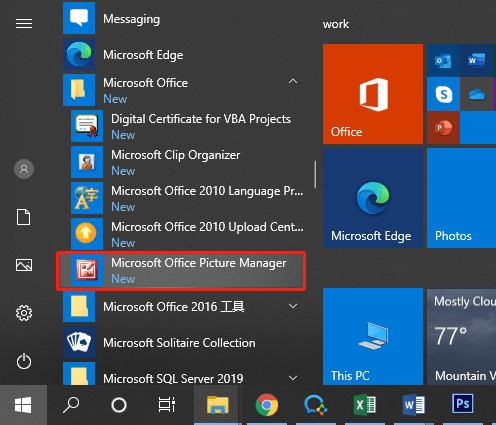Open the weather tile showing 77°
The width and height of the screenshot is (496, 425).
tap(461, 337)
